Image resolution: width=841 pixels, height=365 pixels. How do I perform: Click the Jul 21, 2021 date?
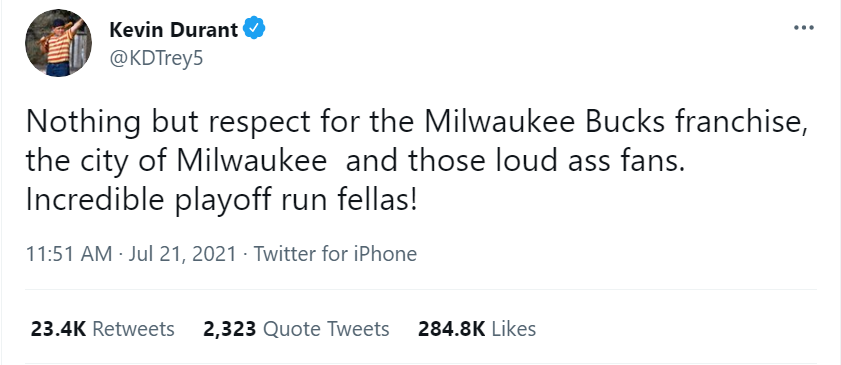pos(182,254)
